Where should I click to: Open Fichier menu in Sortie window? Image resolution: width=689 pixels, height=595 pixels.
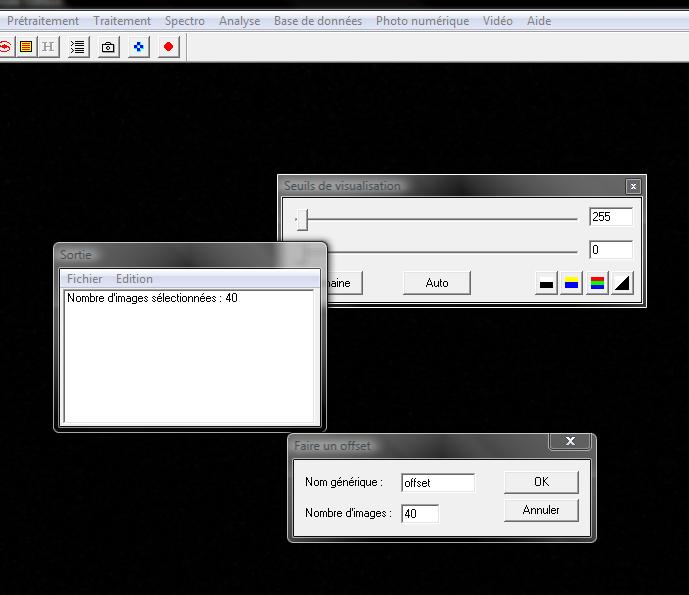tap(84, 279)
